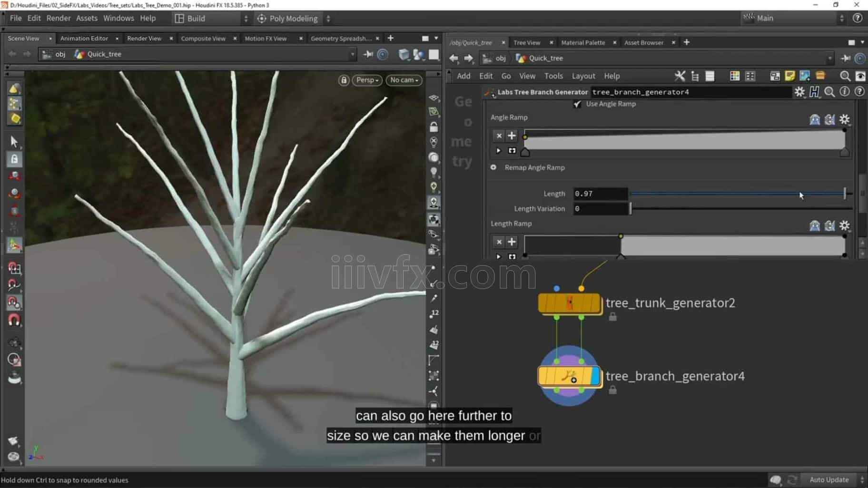Click the Angle Ramp presets gear icon

coord(845,120)
